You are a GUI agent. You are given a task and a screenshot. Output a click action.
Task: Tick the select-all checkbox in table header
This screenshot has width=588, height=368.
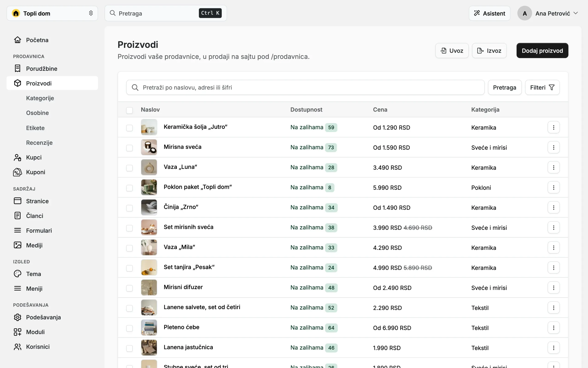click(x=130, y=110)
